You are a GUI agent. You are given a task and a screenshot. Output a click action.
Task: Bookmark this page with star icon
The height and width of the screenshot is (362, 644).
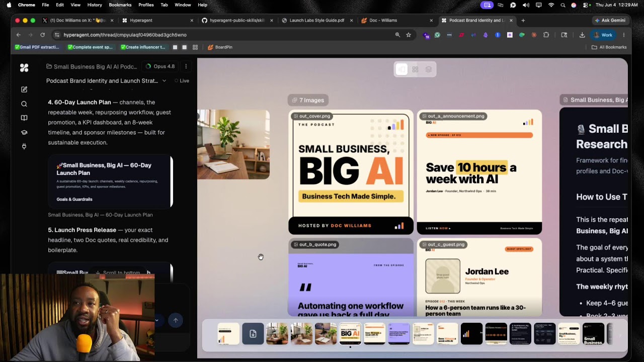point(409,35)
